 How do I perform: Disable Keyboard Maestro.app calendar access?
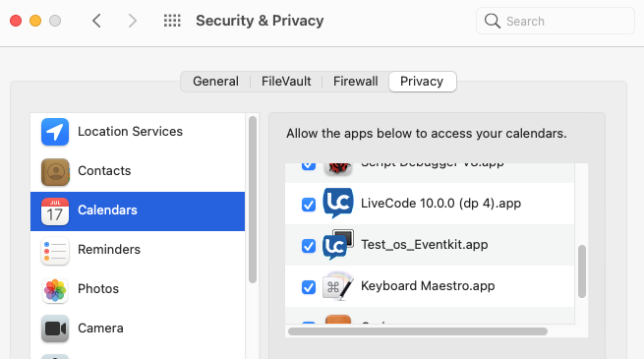click(309, 287)
